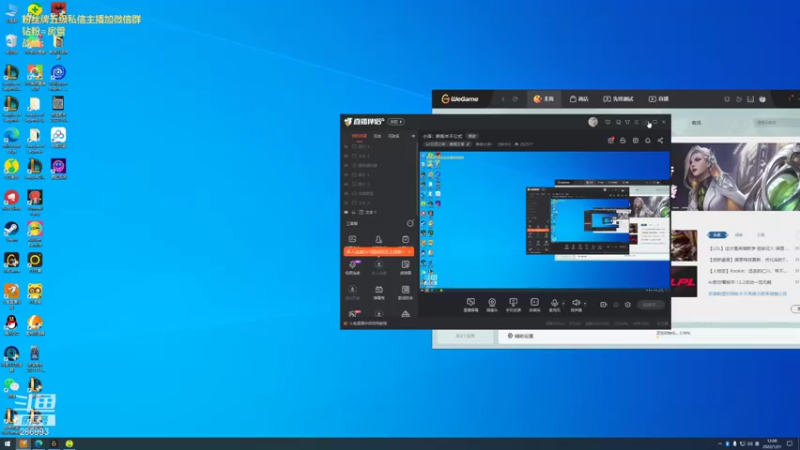Toggle lock on the 文本 1 source

pyautogui.click(x=354, y=212)
